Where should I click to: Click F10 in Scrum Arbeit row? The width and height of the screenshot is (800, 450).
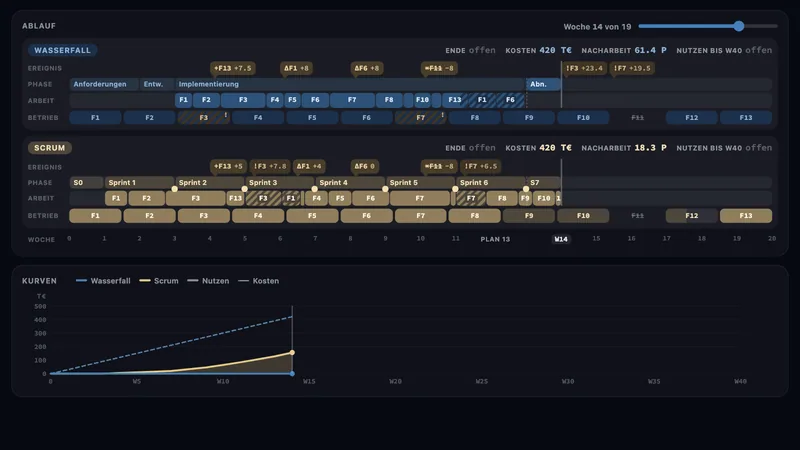544,198
